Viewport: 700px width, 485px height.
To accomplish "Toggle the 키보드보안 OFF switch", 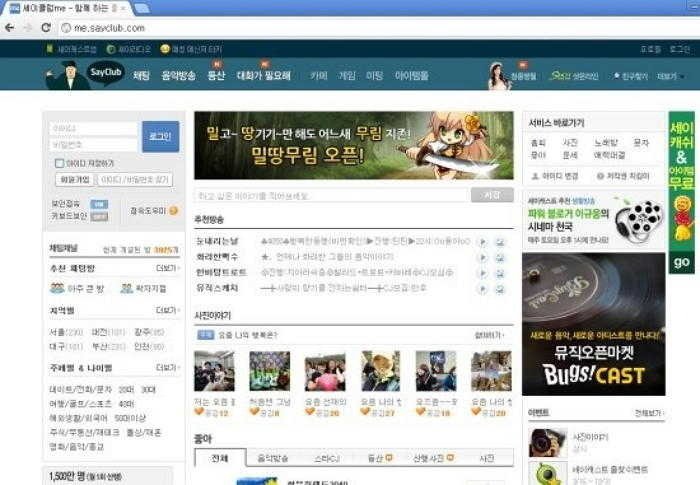I will tap(99, 215).
